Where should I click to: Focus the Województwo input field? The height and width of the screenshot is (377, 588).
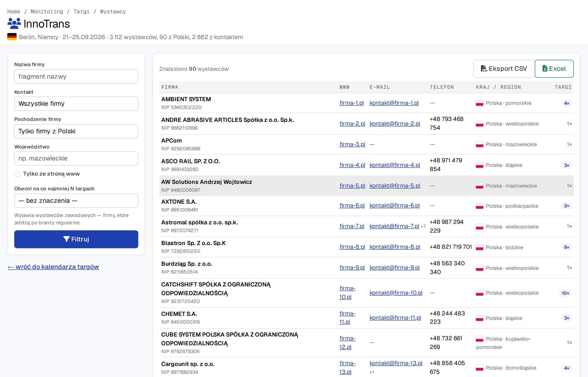click(76, 158)
